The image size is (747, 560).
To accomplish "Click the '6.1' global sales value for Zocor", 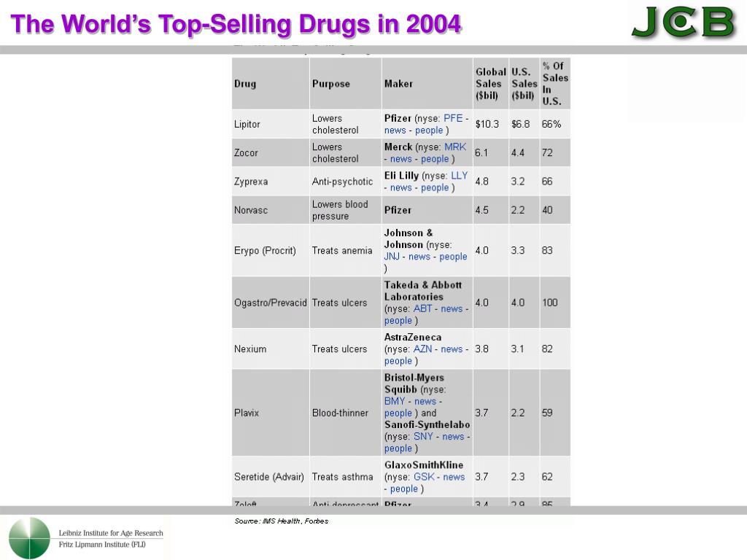I will click(481, 153).
